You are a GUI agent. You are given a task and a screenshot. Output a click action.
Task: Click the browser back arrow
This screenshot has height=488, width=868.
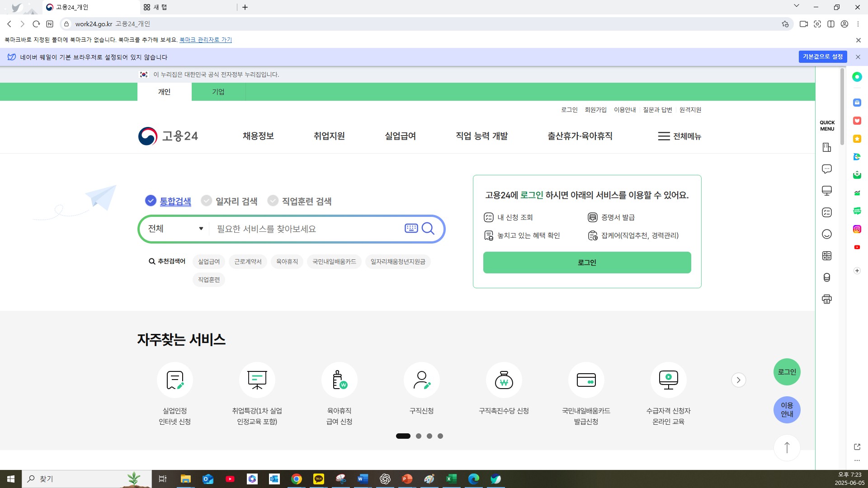9,24
